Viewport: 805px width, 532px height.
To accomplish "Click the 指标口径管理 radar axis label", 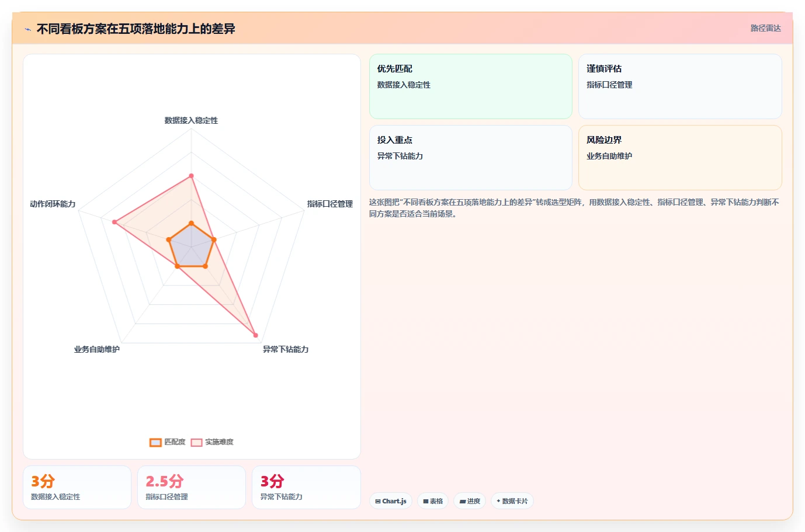I will [330, 204].
